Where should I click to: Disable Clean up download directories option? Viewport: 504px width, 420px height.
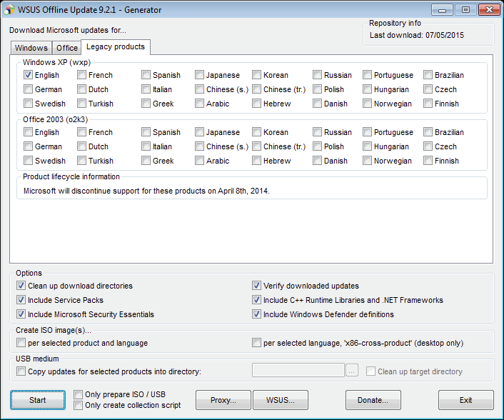[21, 286]
